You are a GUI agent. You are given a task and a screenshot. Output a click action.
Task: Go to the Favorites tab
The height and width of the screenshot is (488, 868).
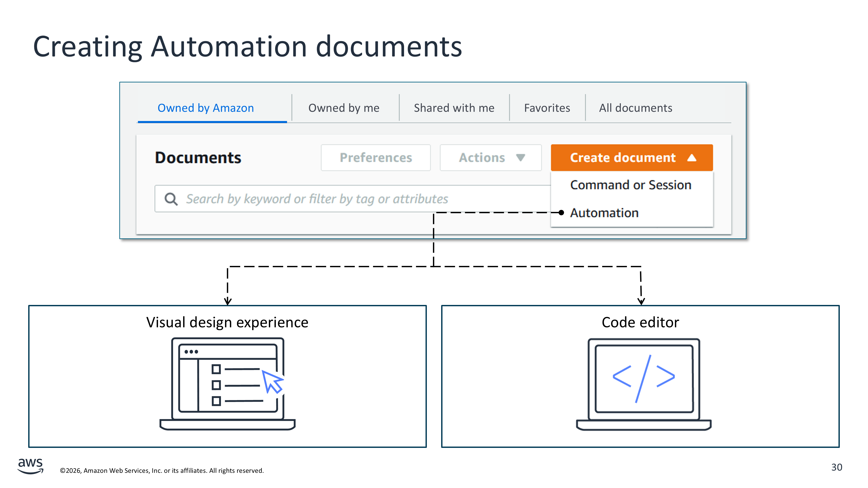click(547, 108)
